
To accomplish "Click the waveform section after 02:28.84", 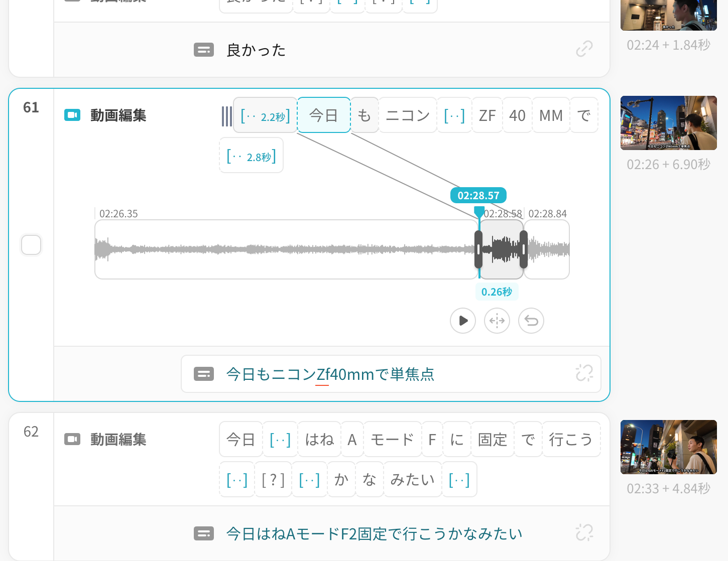I will [x=547, y=249].
